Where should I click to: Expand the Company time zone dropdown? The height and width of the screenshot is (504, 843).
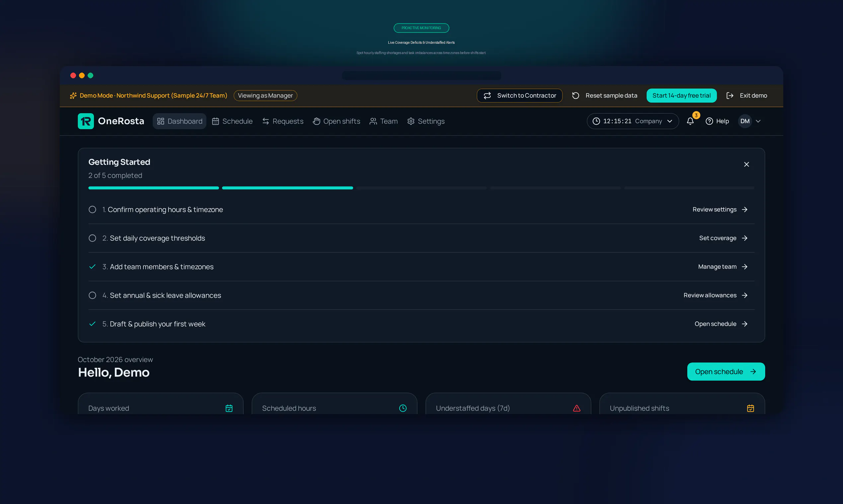coord(633,121)
